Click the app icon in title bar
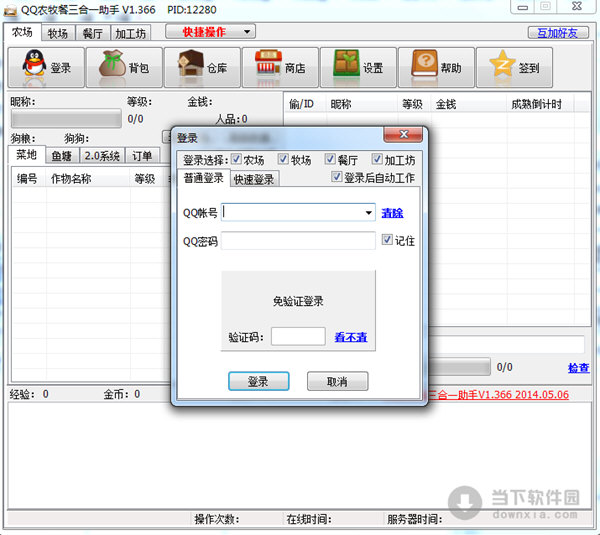The height and width of the screenshot is (535, 600). pos(10,10)
